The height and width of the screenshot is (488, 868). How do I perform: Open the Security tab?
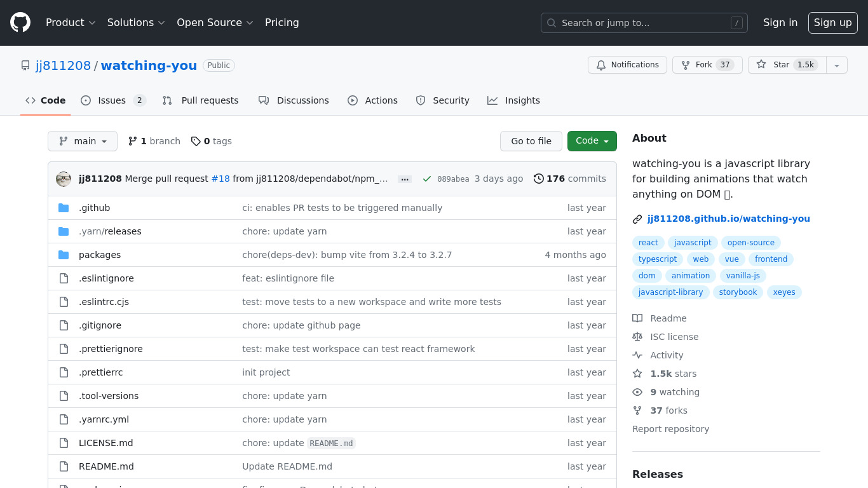(443, 100)
